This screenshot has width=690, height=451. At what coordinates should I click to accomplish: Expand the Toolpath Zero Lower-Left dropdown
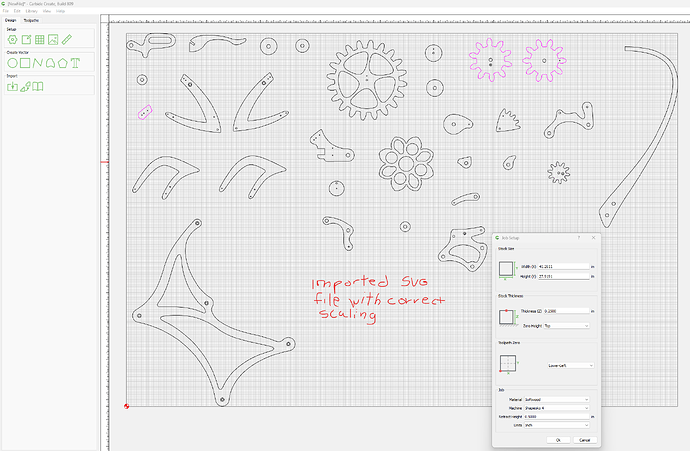(570, 366)
